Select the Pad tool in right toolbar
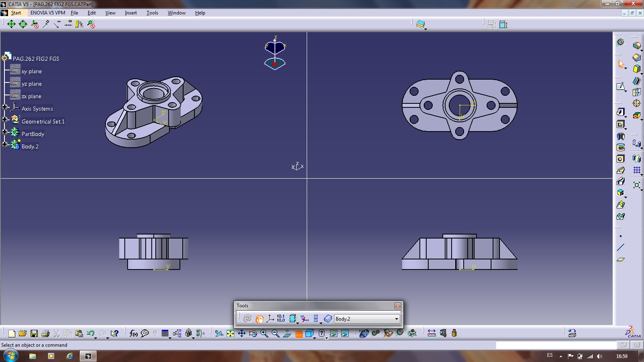Viewport: 644px width, 362px height. click(621, 112)
